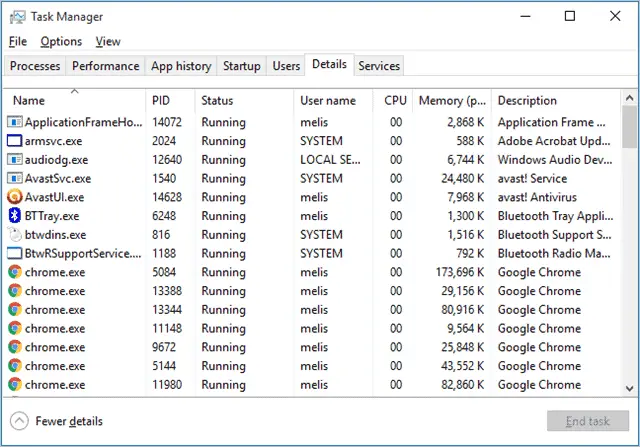Select the AvastSvc.exe row PID 1540
The height and width of the screenshot is (447, 640).
click(313, 178)
